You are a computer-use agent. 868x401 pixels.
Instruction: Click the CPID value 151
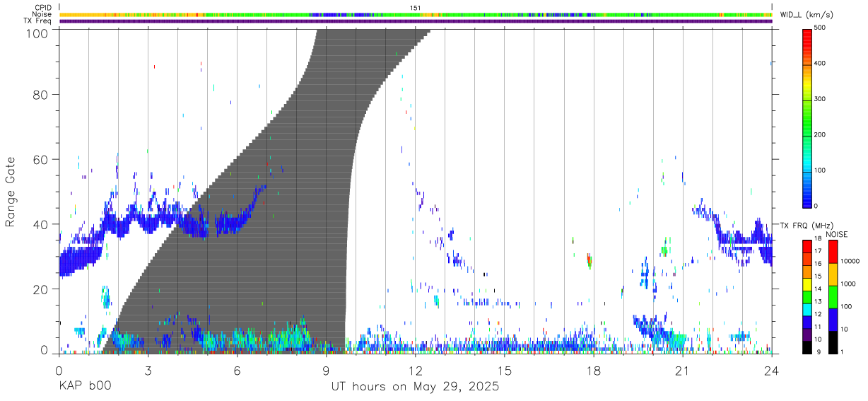coord(415,7)
